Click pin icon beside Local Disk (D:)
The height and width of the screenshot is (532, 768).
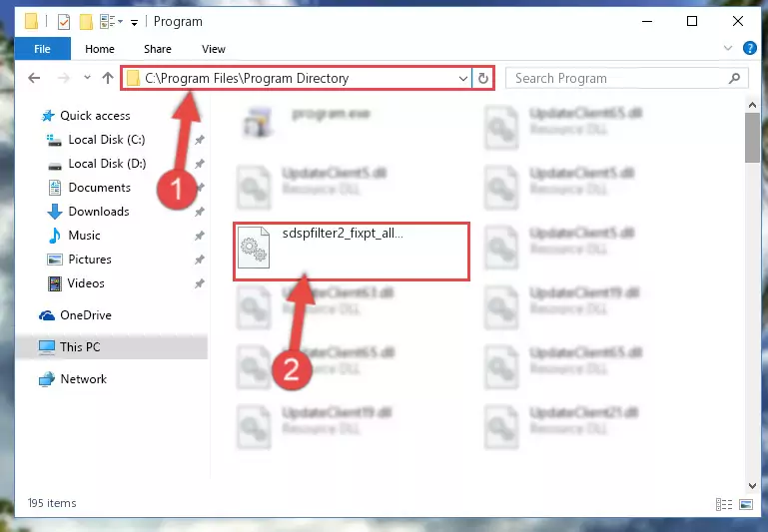[x=200, y=164]
